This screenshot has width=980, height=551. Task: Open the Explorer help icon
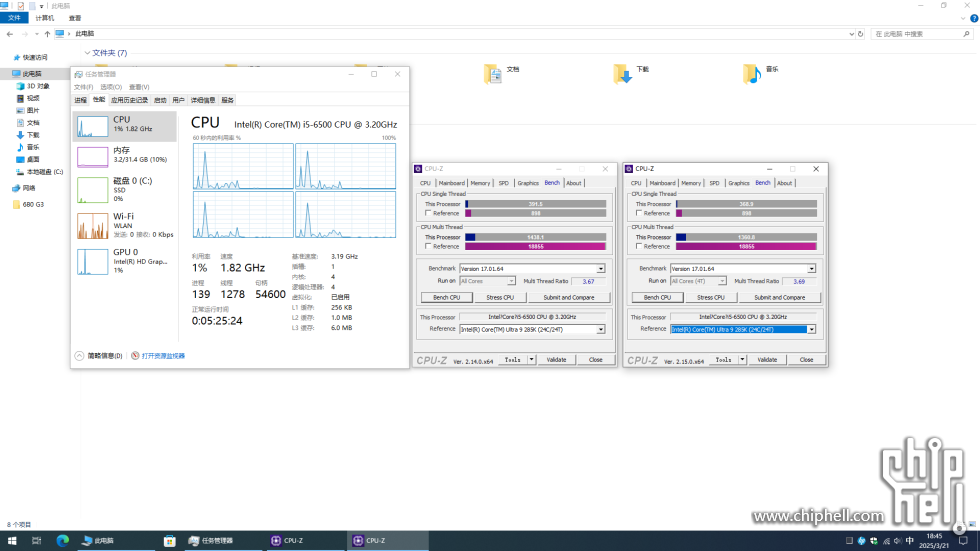click(x=974, y=18)
